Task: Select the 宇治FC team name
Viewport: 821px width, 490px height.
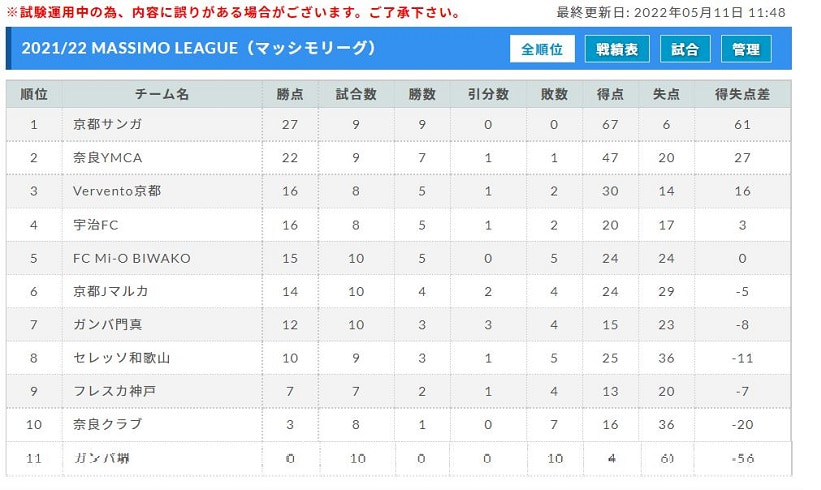Action: click(95, 225)
